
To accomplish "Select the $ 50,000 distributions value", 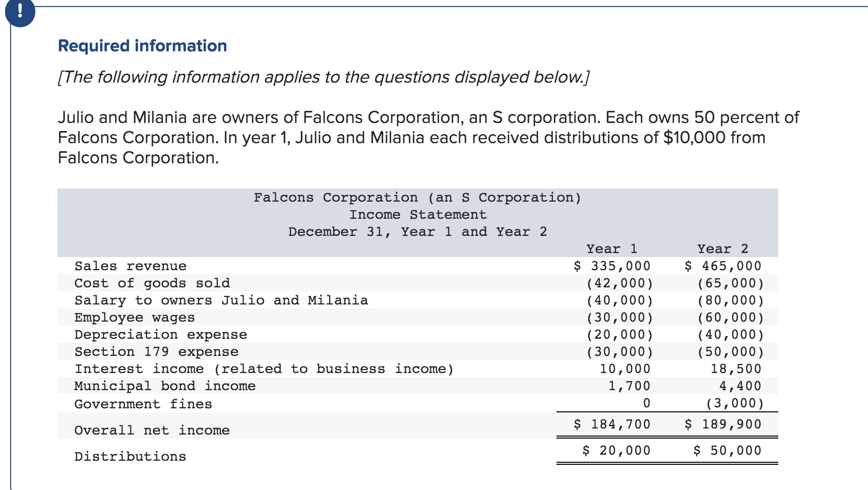I will click(727, 451).
